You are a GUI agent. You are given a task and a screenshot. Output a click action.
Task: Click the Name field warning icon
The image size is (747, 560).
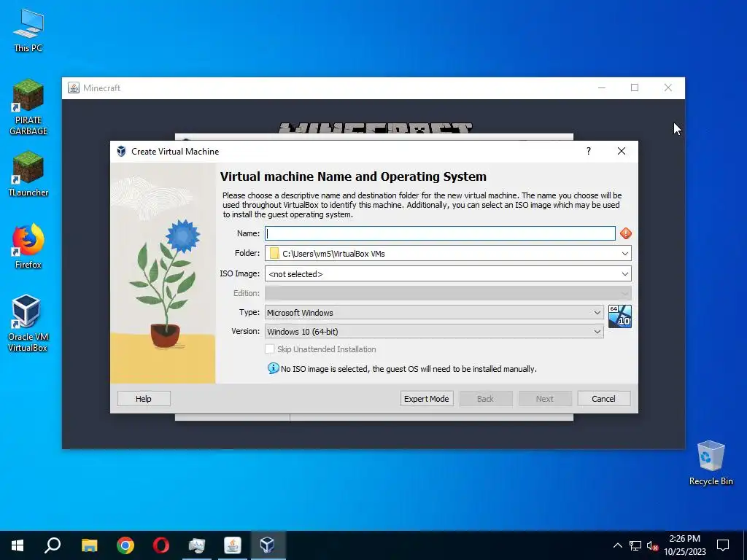tap(625, 233)
